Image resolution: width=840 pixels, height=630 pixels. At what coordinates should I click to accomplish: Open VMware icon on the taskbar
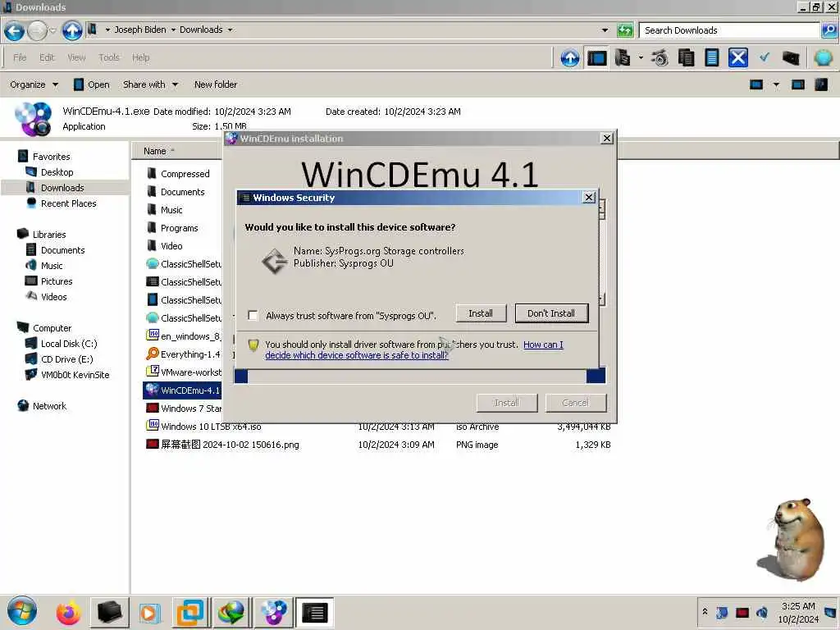tap(190, 612)
